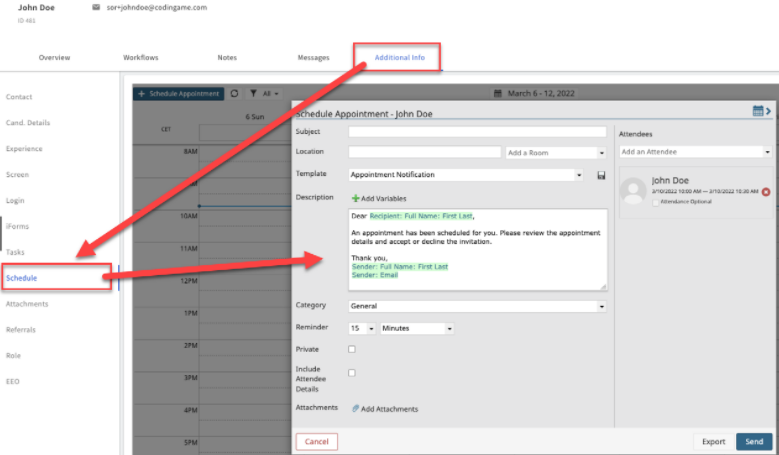The height and width of the screenshot is (455, 779).
Task: Click John Doe's attendee avatar
Action: pos(633,192)
